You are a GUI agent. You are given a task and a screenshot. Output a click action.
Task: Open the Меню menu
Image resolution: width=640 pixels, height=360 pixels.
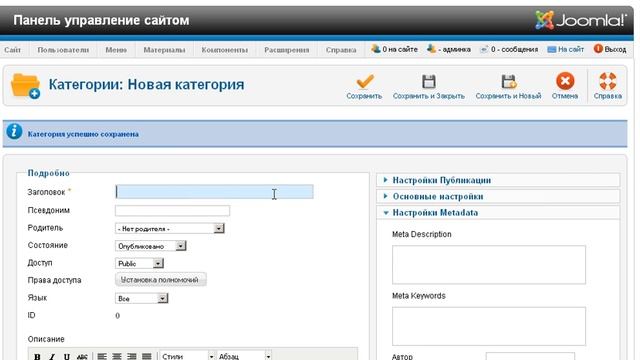(116, 50)
